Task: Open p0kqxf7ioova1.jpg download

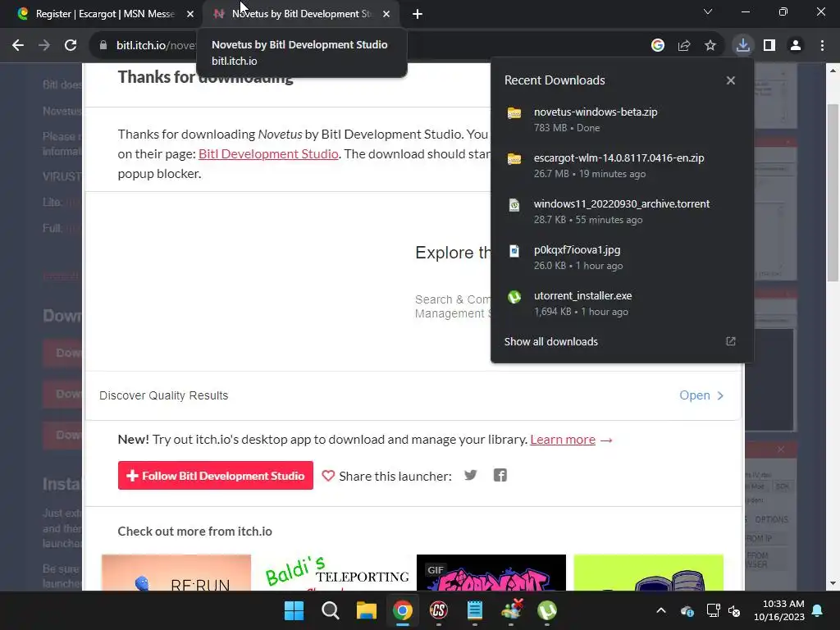Action: coord(622,258)
